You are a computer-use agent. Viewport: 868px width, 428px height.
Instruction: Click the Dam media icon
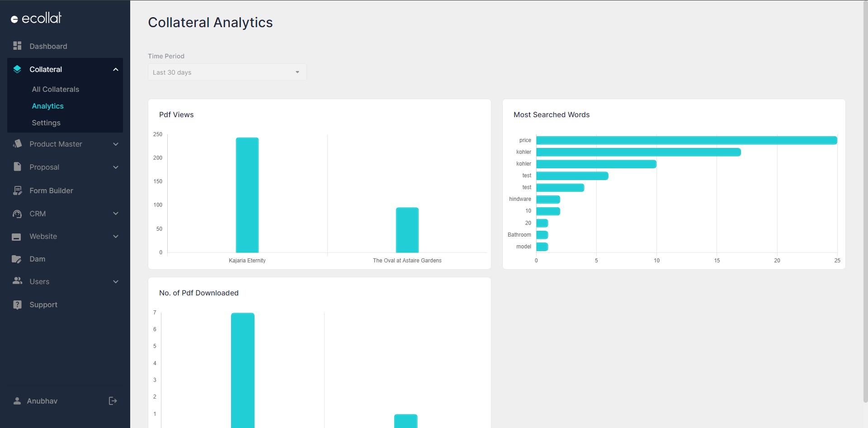(x=17, y=259)
